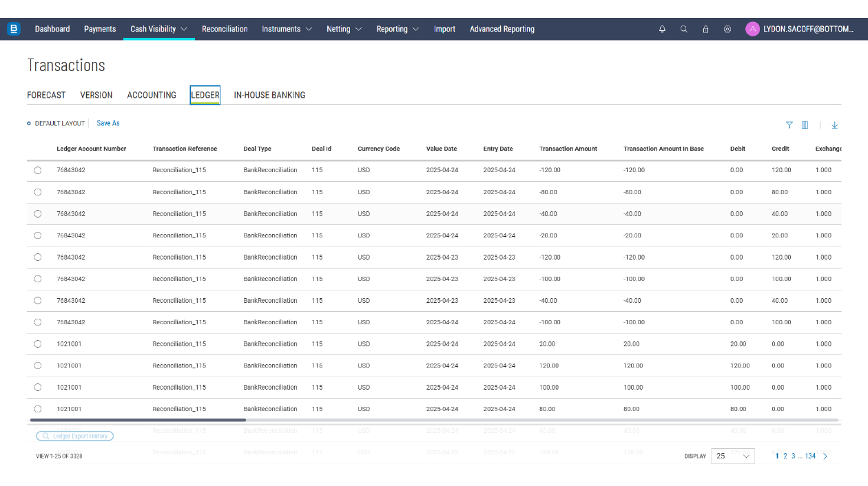Select radio for the -80.00 transaction row
Screen dimensions: 868x486
[38, 192]
